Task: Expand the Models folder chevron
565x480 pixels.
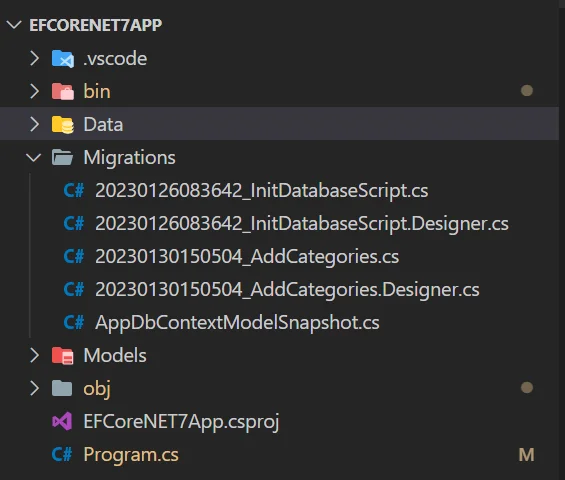Action: click(35, 355)
